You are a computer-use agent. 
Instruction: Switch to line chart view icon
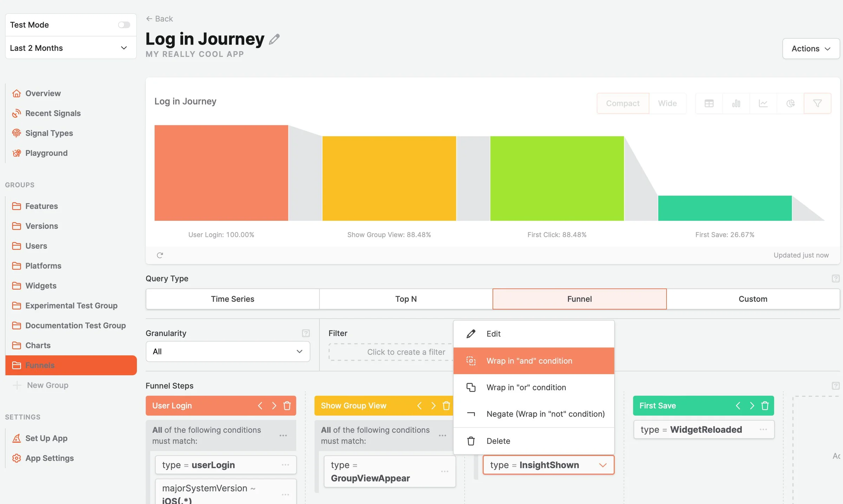(763, 103)
